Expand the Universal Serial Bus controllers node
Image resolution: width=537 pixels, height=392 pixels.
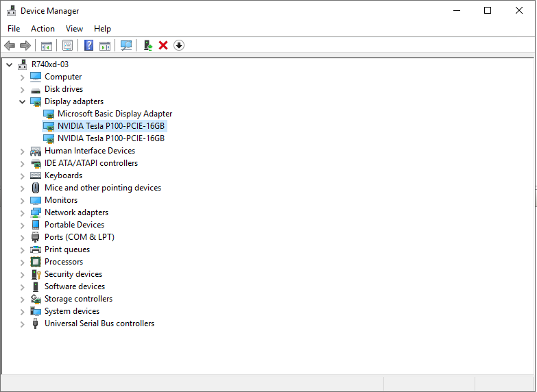23,323
